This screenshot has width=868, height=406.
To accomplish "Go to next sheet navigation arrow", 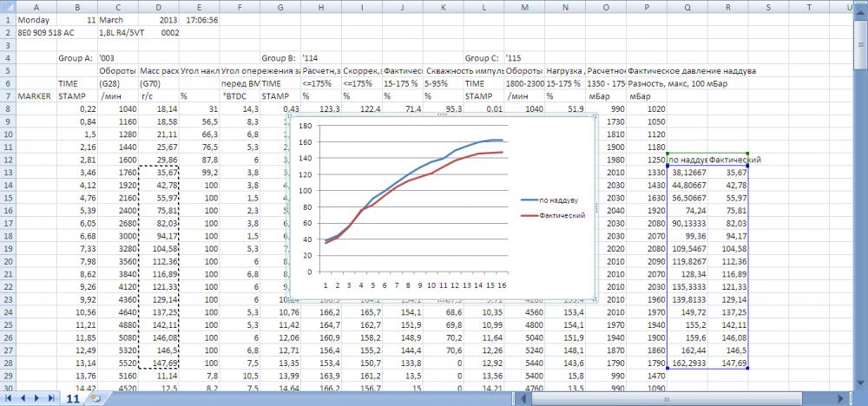I will (37, 397).
